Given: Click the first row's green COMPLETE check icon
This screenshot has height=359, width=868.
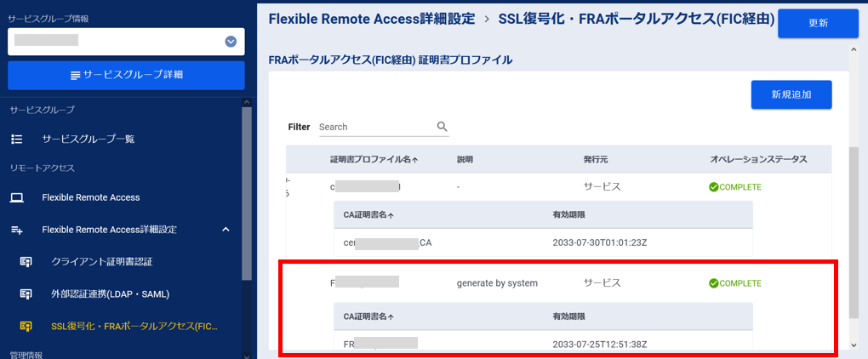Looking at the screenshot, I should (x=714, y=187).
